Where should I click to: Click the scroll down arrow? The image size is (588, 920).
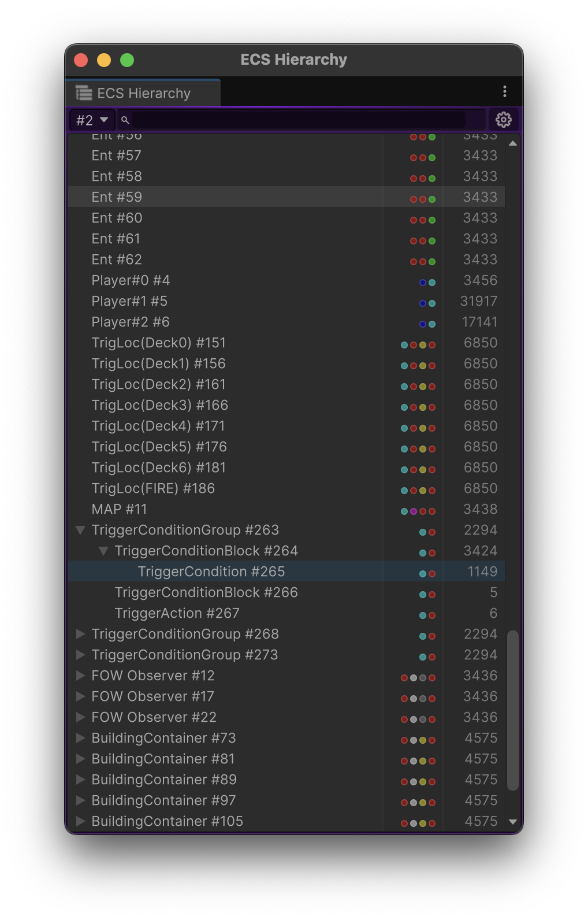click(x=512, y=821)
